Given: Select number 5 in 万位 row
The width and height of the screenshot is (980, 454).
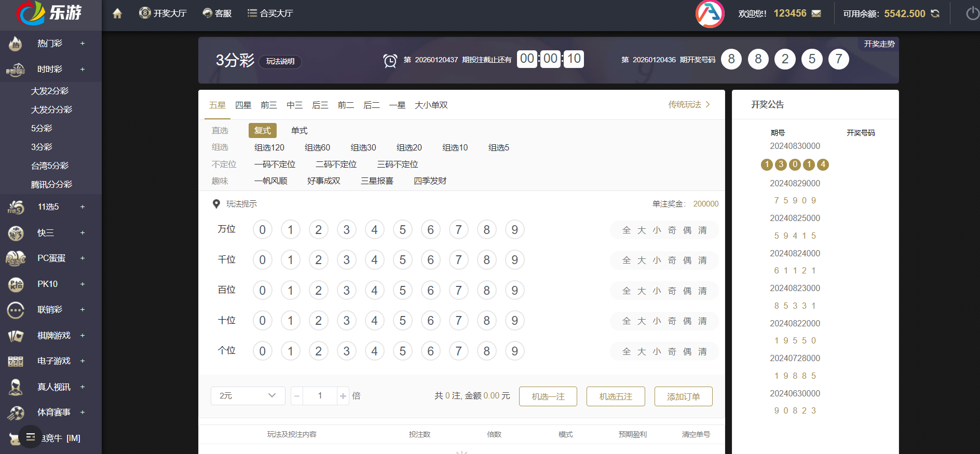Looking at the screenshot, I should pos(402,230).
